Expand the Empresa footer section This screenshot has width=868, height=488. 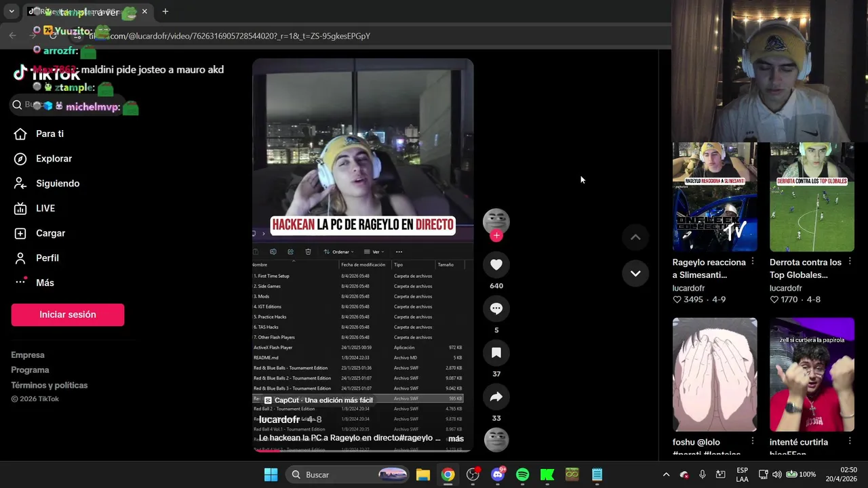tap(28, 355)
